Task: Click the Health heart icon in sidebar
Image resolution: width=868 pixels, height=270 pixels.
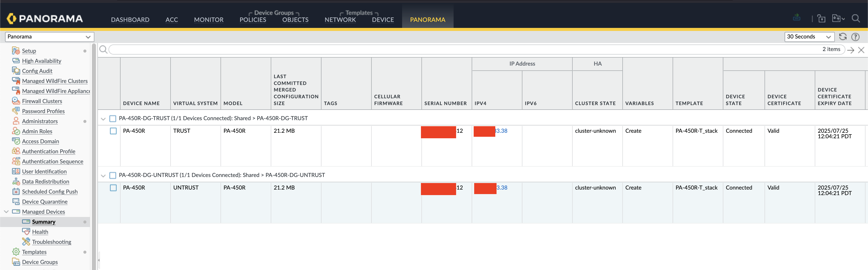Action: 26,232
